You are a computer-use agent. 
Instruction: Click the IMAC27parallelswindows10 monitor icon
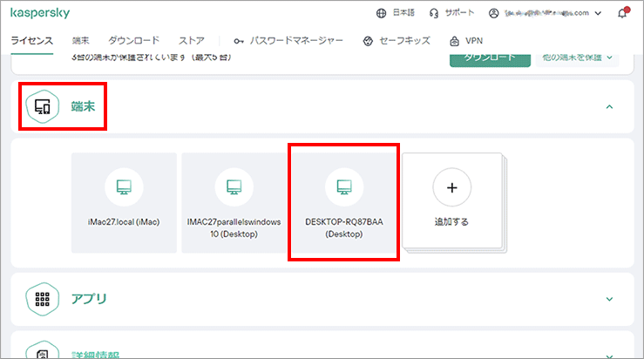pyautogui.click(x=234, y=187)
